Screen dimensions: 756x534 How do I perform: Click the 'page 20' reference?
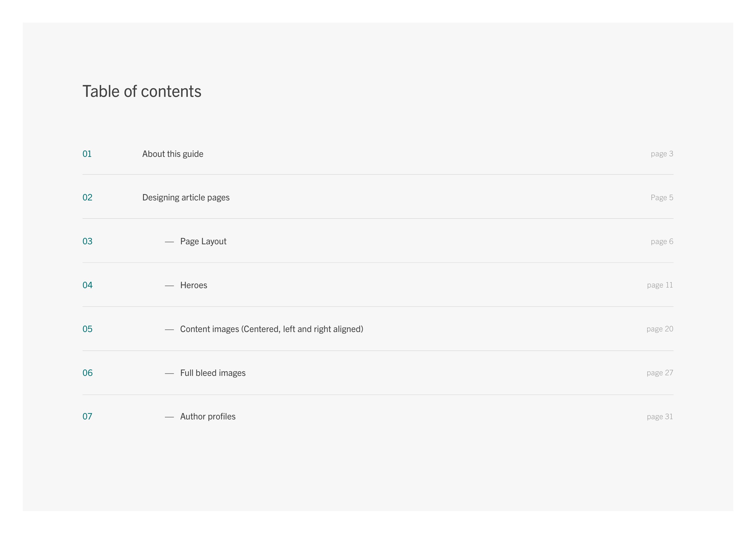coord(660,329)
